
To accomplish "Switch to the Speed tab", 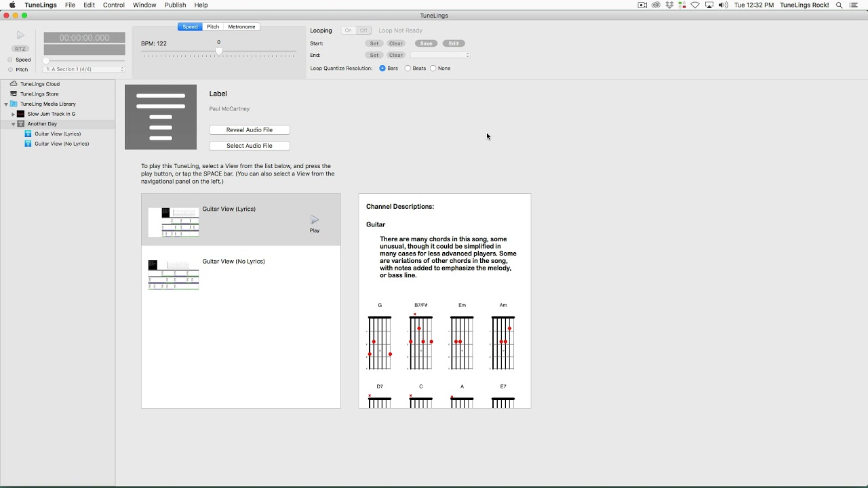I will [190, 26].
